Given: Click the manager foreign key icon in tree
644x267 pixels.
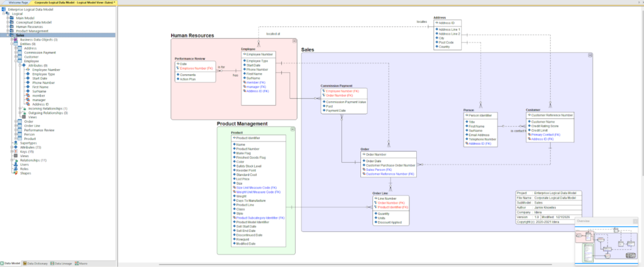Looking at the screenshot, I should (28, 100).
